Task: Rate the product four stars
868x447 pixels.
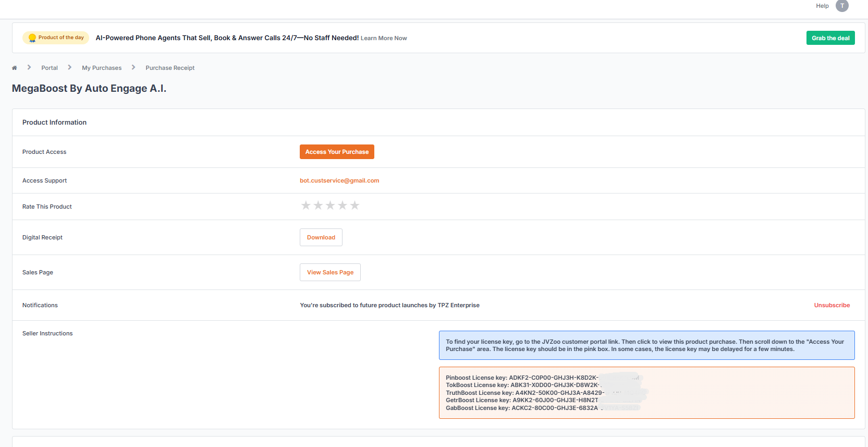Action: pyautogui.click(x=343, y=206)
